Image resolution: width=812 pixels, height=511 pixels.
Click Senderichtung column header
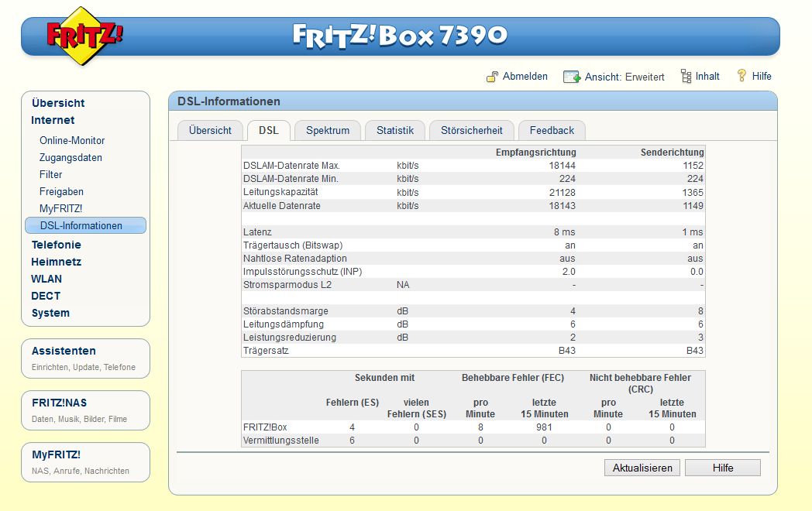tap(673, 153)
